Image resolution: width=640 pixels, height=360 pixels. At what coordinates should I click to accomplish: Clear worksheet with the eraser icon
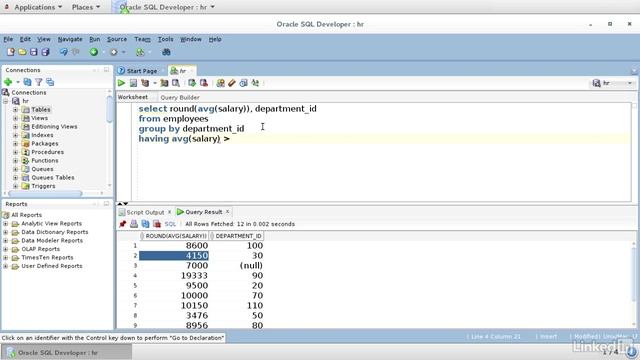[232, 83]
